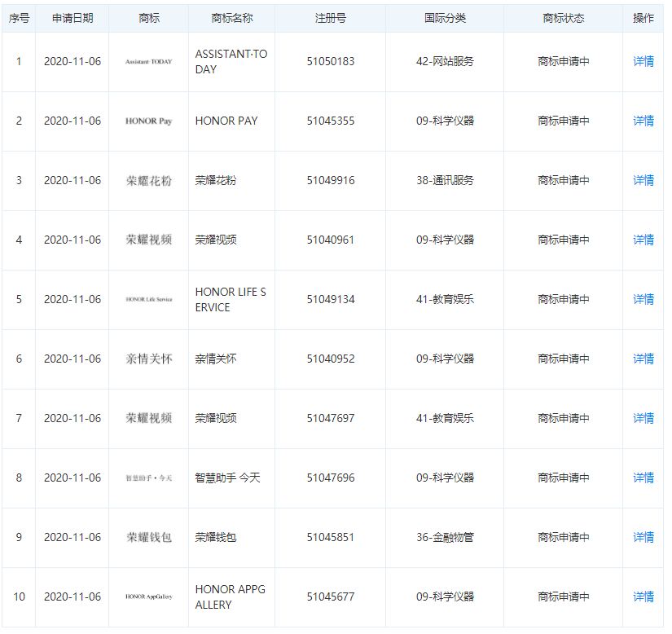Click the 商标状态 column header
This screenshot has height=634, width=672.
pos(563,18)
